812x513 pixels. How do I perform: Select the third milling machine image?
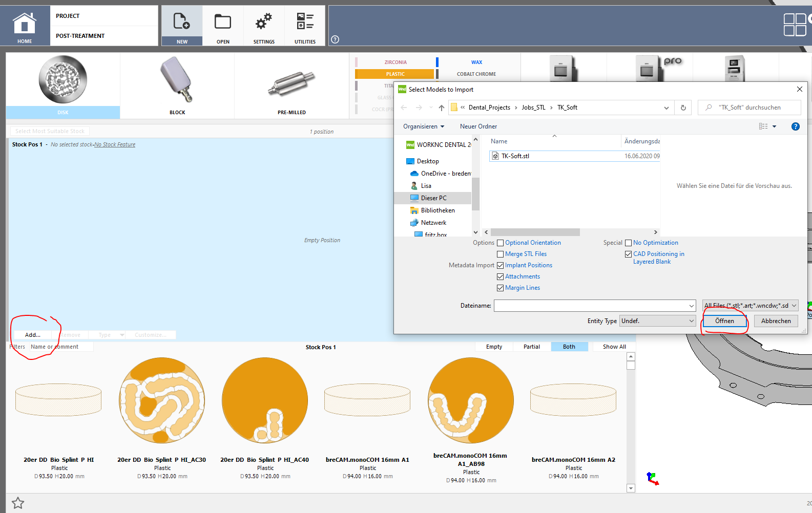[x=735, y=68]
